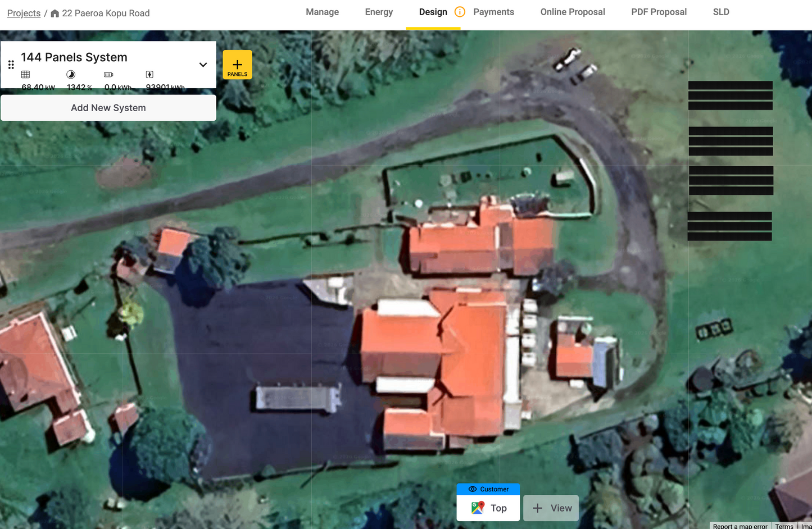Click the battery storage icon above 0.0 kWh
Screen dimensions: 812x529
pos(108,74)
